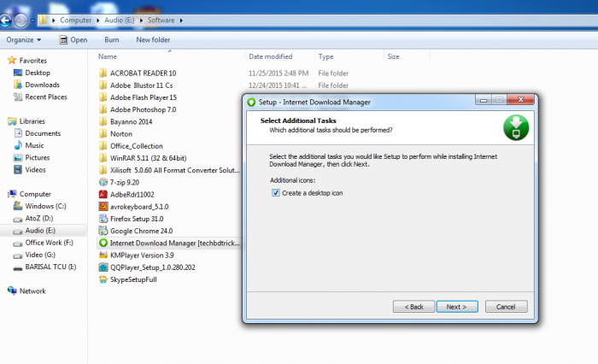Click Computer in the address bar path

coord(75,21)
